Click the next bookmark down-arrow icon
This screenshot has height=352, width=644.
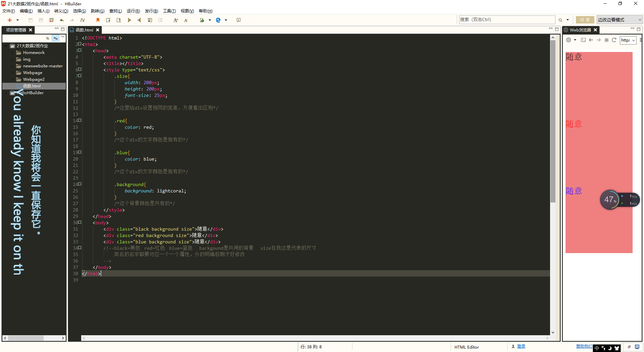(119, 20)
